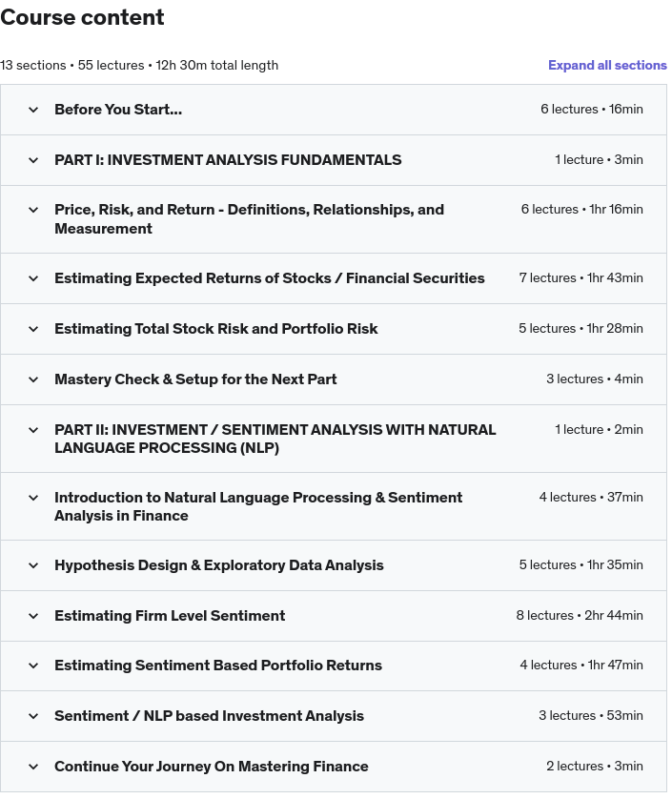
Task: Select Estimating Firm Level Sentiment section title
Action: [170, 616]
